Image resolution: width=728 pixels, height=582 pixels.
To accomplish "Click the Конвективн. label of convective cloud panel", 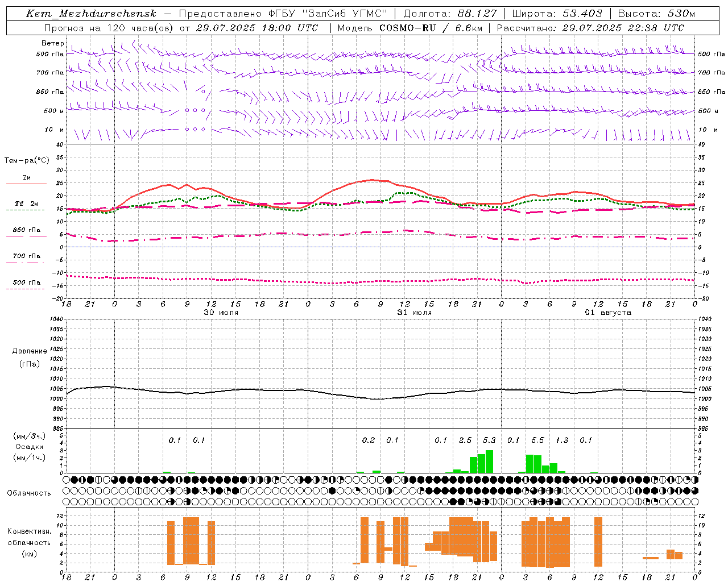I will pyautogui.click(x=29, y=531).
